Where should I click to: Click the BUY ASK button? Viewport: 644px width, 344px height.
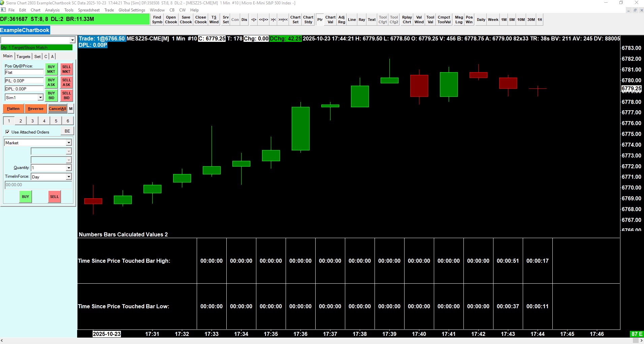click(51, 82)
